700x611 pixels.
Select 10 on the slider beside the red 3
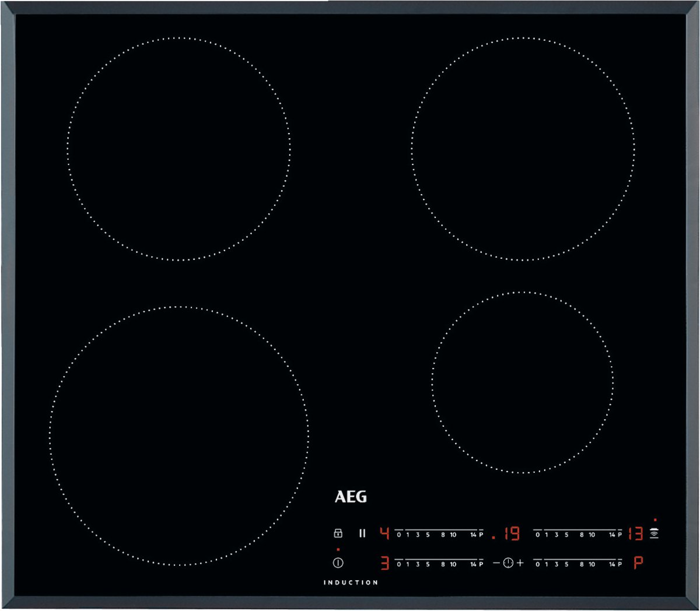453,563
